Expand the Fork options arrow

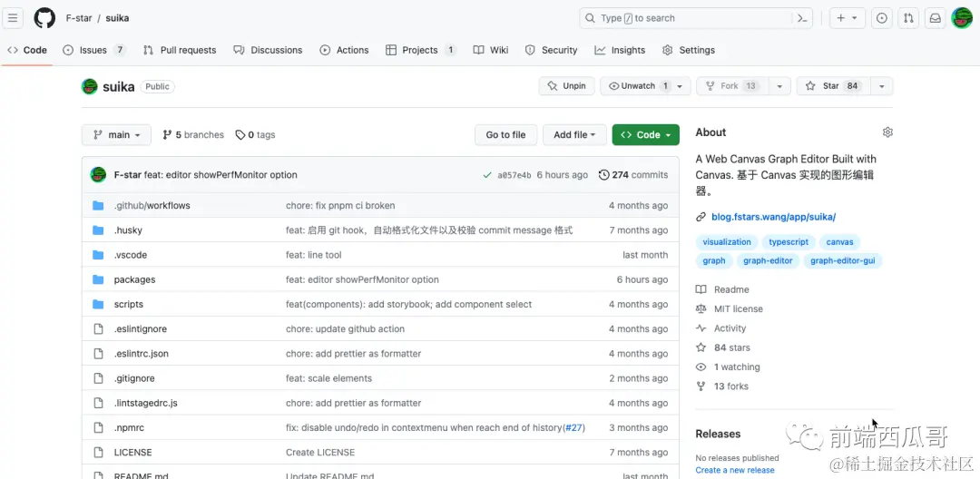779,86
